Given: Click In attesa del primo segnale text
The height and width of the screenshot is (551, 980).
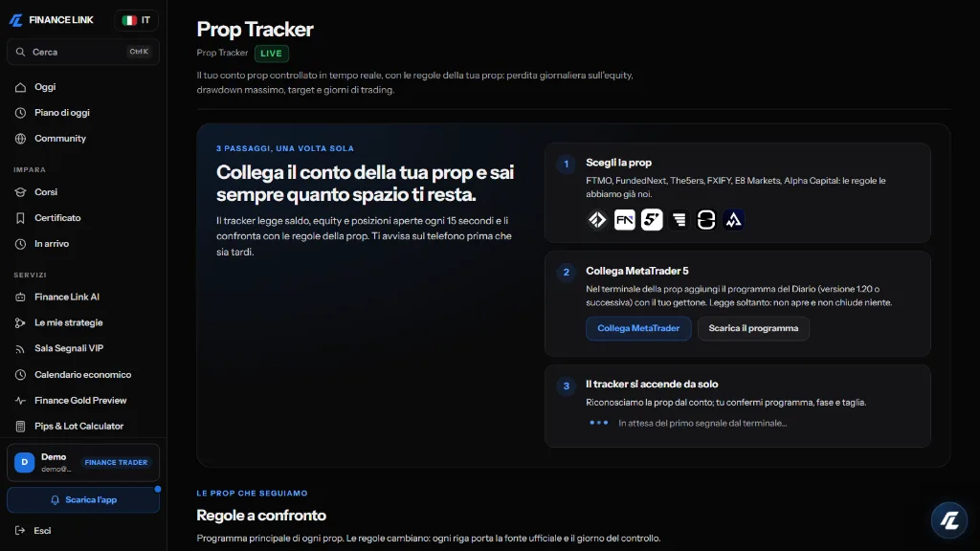Looking at the screenshot, I should [x=702, y=423].
